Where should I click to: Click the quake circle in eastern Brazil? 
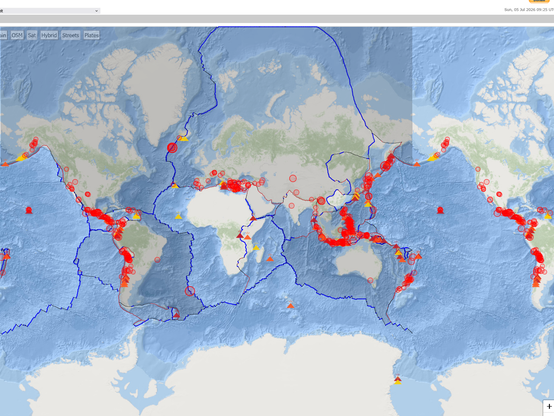tap(157, 260)
